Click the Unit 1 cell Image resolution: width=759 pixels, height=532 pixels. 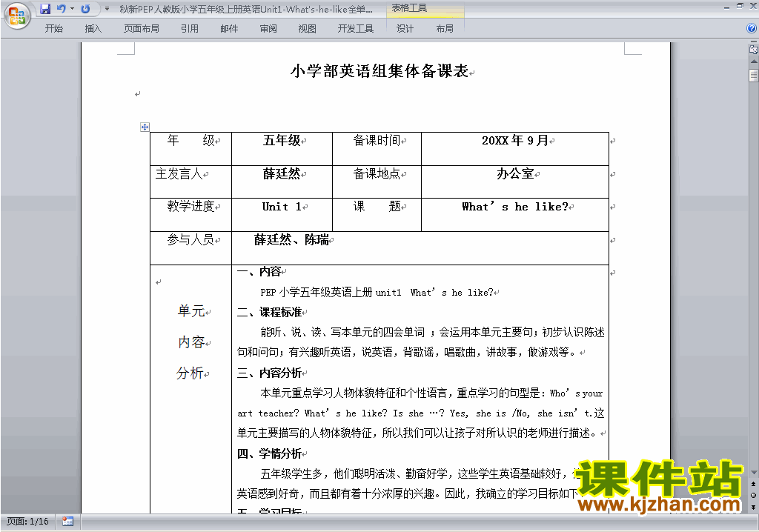282,214
